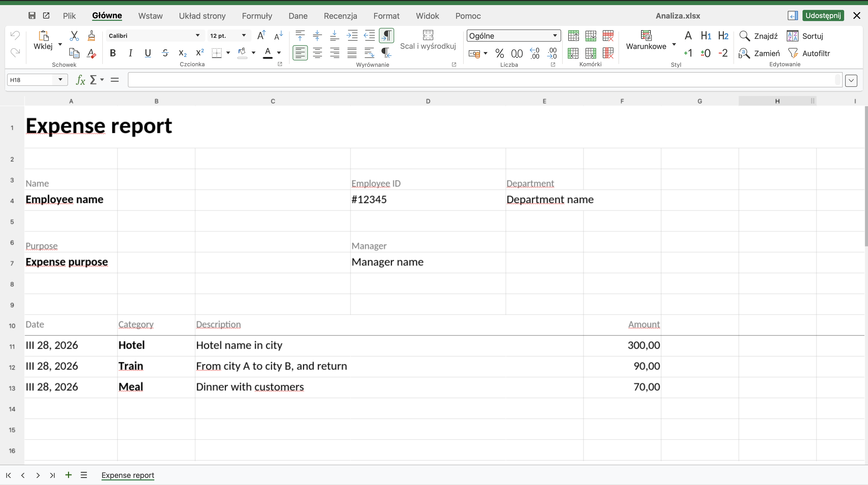Click the Clone formatting paintbrush icon
868x485 pixels.
(x=91, y=36)
